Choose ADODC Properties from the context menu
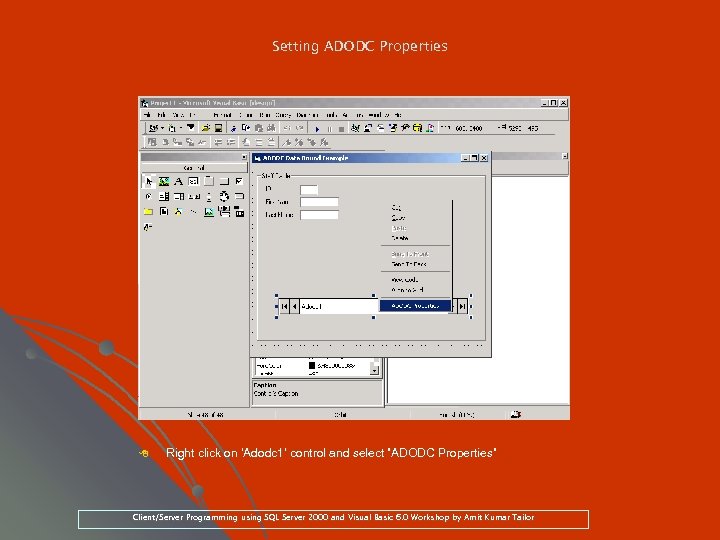The width and height of the screenshot is (720, 540). coord(415,306)
